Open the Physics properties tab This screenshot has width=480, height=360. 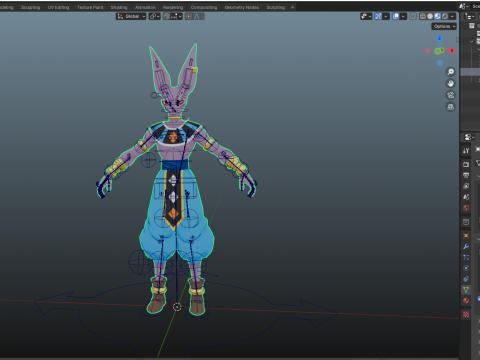[x=466, y=268]
